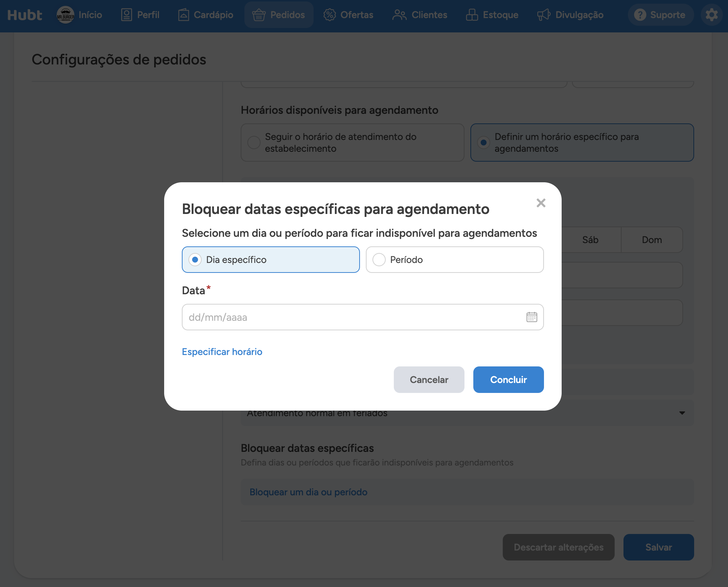Select the Período radio option
The width and height of the screenshot is (728, 587).
(455, 260)
